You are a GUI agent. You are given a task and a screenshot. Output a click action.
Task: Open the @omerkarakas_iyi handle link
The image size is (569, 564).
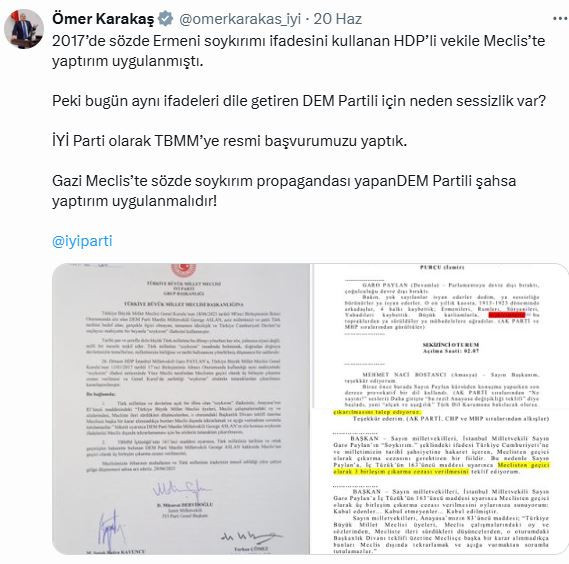[x=240, y=19]
